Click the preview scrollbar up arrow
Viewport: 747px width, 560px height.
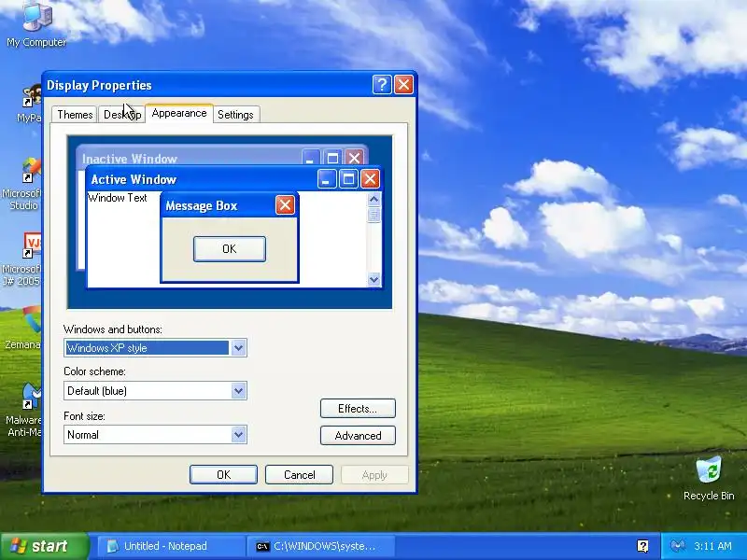(374, 199)
